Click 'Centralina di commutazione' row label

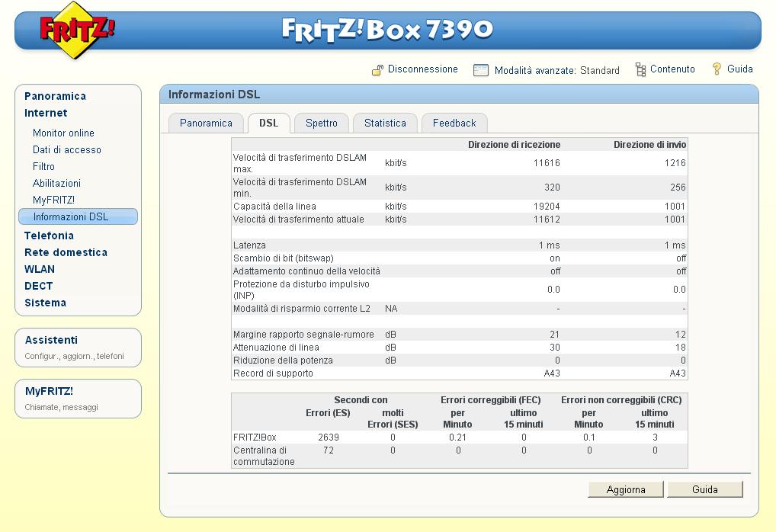point(264,456)
